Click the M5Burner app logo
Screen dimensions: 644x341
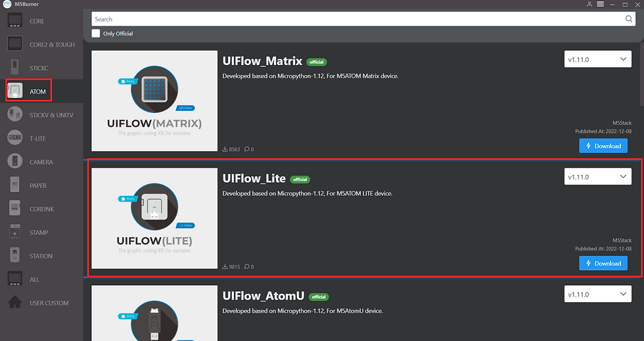[x=7, y=4]
